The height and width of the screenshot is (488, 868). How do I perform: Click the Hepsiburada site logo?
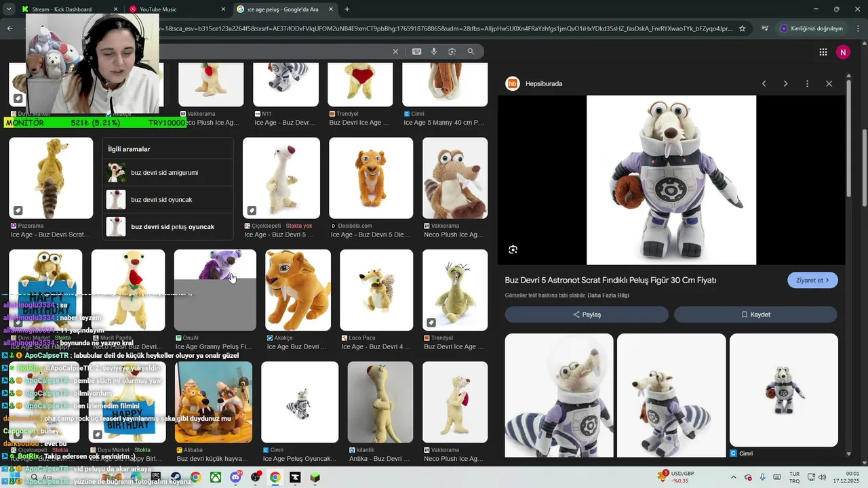coord(513,83)
